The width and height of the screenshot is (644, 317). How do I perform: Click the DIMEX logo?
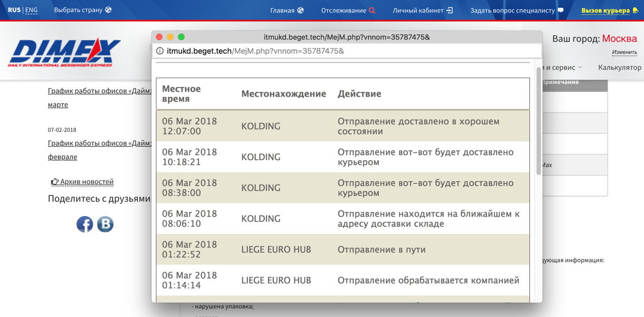64,53
